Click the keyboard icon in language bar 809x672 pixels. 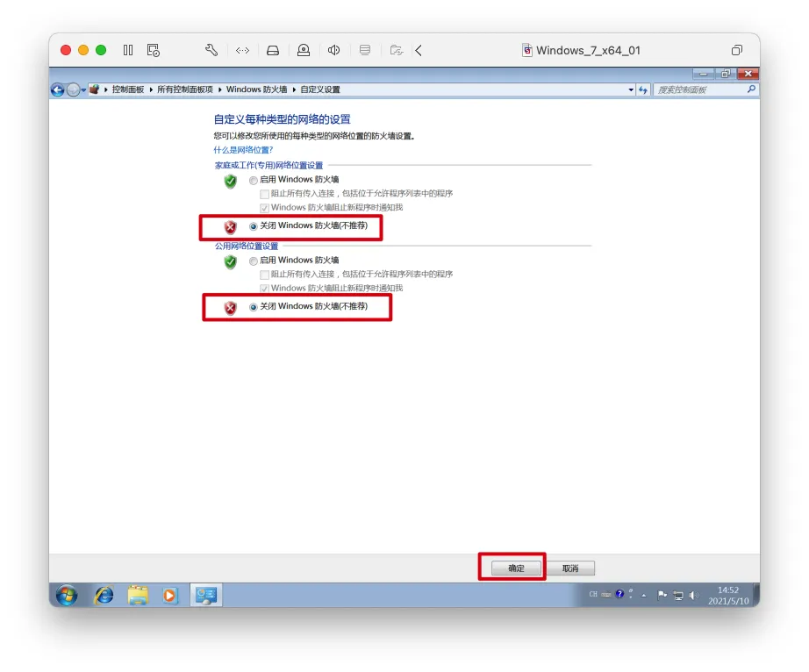point(606,595)
